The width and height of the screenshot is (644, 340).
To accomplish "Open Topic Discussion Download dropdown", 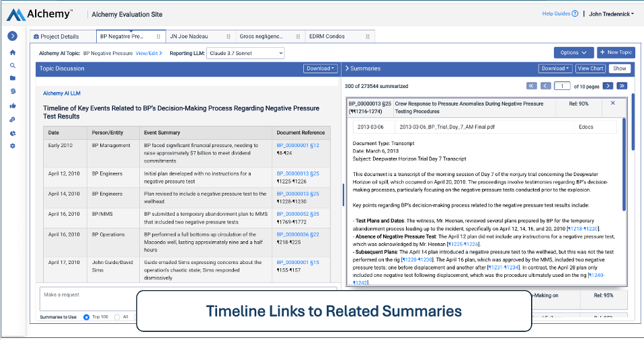I will click(x=321, y=69).
